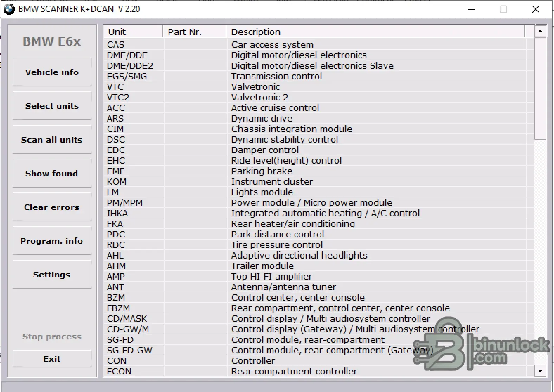Click the 'Rear compartment controller' description
The height and width of the screenshot is (392, 554).
294,371
